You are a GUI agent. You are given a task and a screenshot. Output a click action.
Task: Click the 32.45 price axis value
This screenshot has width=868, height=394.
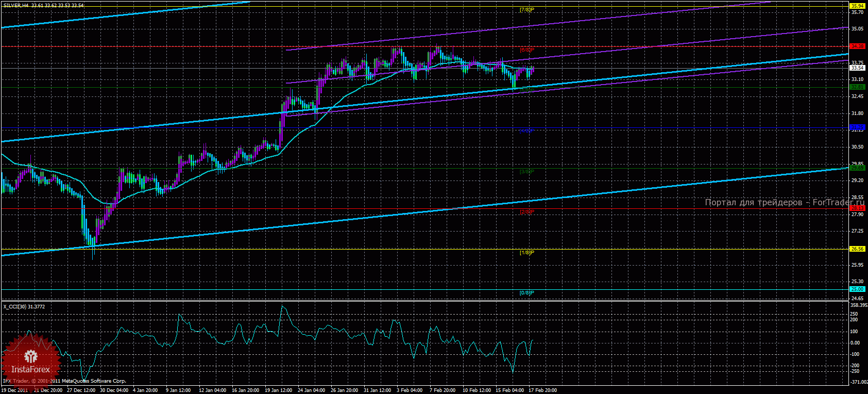point(857,96)
